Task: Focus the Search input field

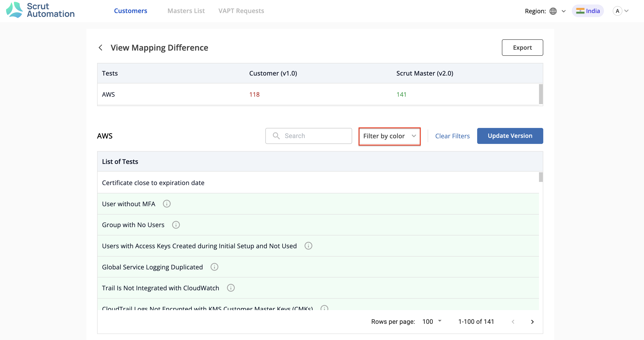Action: point(309,136)
